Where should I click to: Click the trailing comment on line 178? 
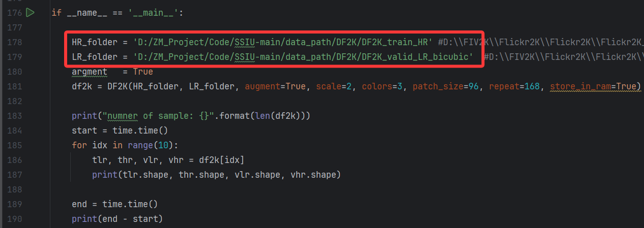[541, 42]
